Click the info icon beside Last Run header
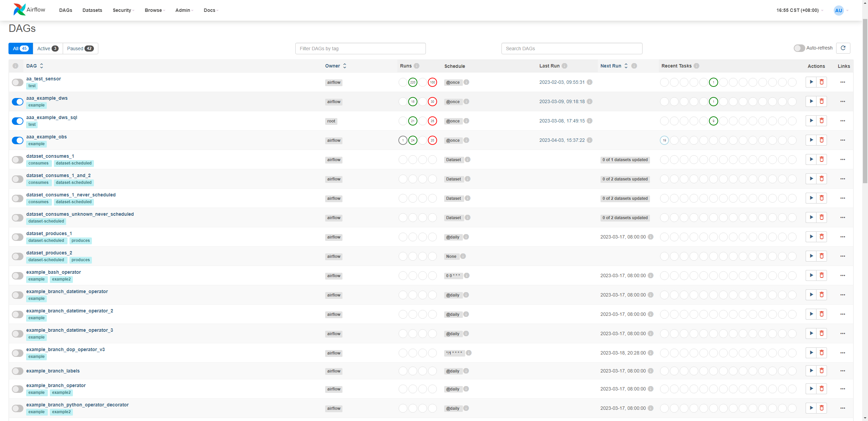Image resolution: width=868 pixels, height=421 pixels. click(x=565, y=66)
